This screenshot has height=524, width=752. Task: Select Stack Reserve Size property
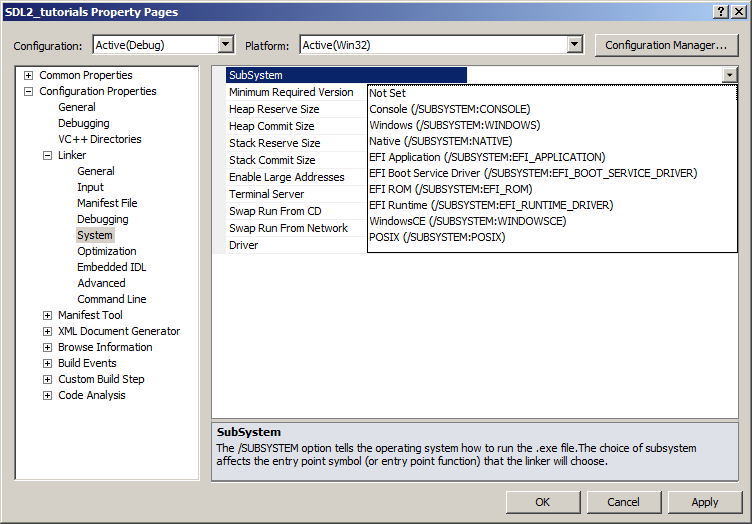coord(296,143)
